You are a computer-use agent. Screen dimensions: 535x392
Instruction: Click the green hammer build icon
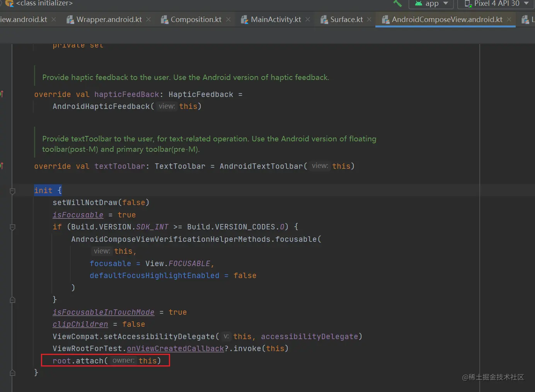coord(397,3)
